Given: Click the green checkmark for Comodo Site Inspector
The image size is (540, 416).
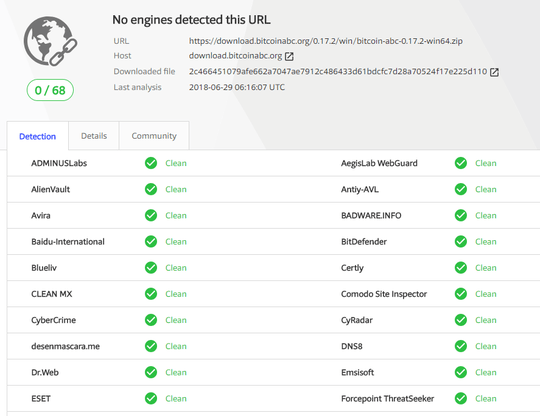Looking at the screenshot, I should (461, 294).
